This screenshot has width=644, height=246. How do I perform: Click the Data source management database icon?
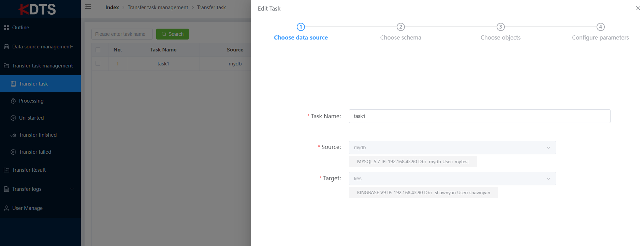tap(6, 47)
